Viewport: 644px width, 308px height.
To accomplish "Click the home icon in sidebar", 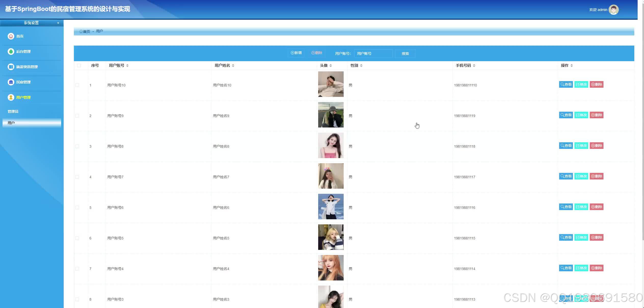I will tap(11, 36).
